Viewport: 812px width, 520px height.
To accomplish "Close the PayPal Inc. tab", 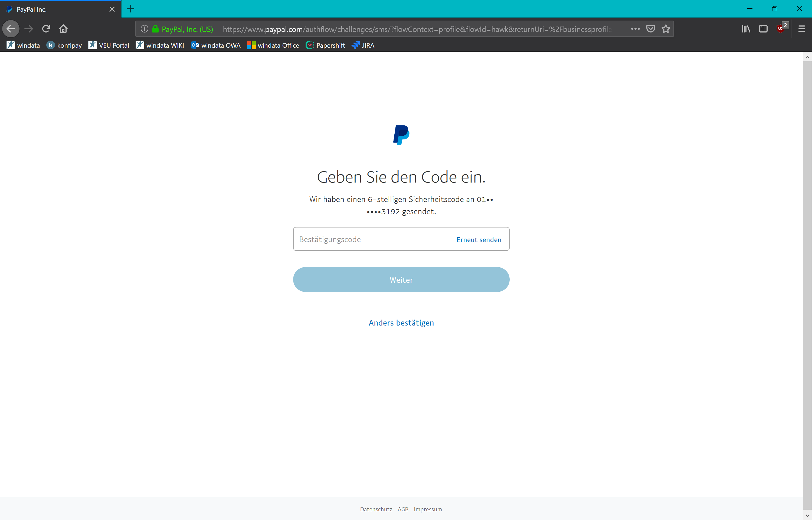I will pos(112,9).
